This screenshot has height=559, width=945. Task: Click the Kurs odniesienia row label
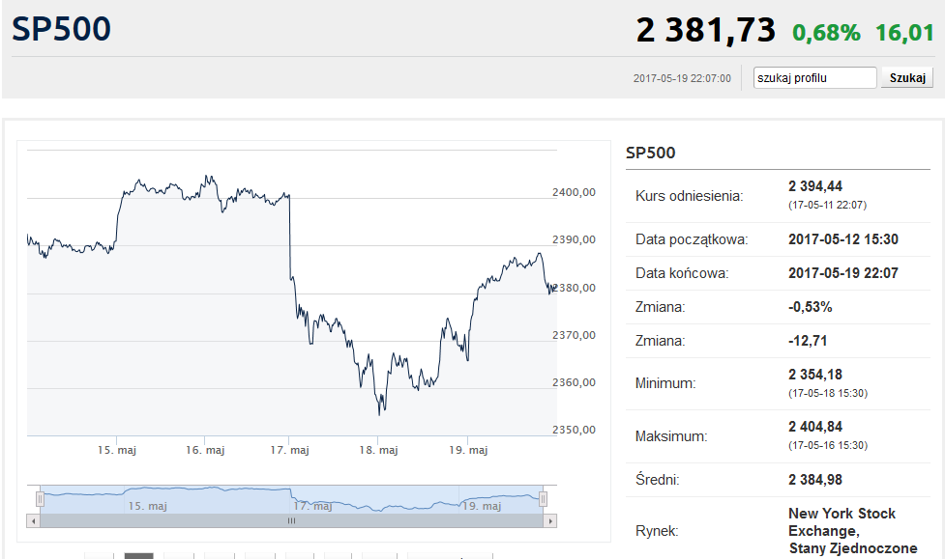(689, 196)
